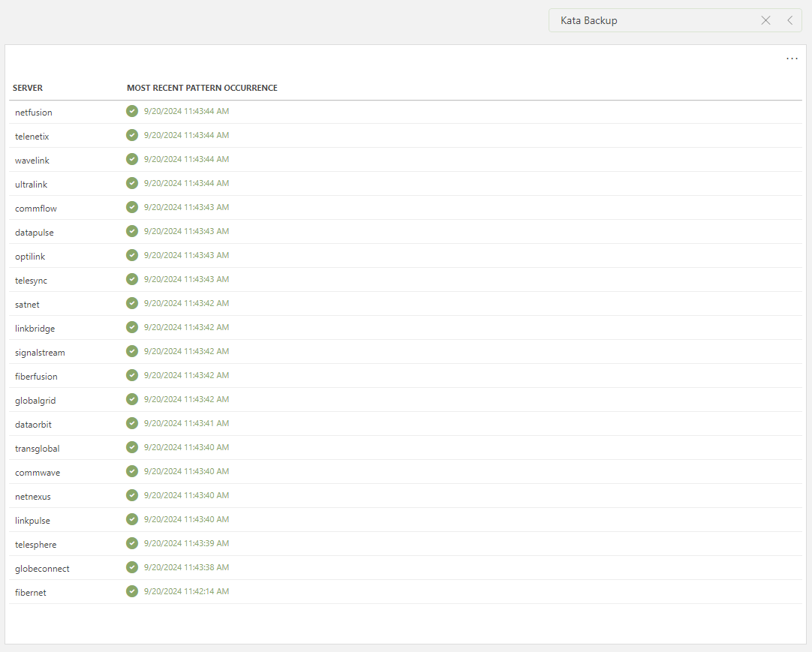The image size is (812, 652).
Task: Click the check icon next to globalgrid
Action: coord(132,399)
